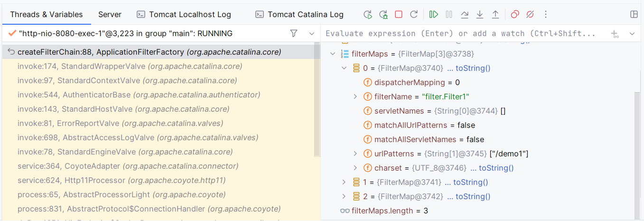Viewport: 644px width, 221px height.
Task: Open the thread filter options
Action: point(294,34)
